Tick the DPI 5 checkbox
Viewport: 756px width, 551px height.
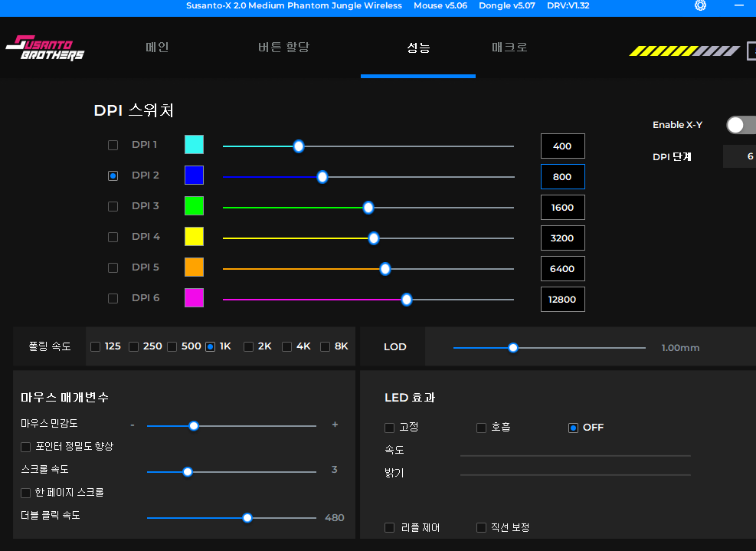click(x=113, y=267)
